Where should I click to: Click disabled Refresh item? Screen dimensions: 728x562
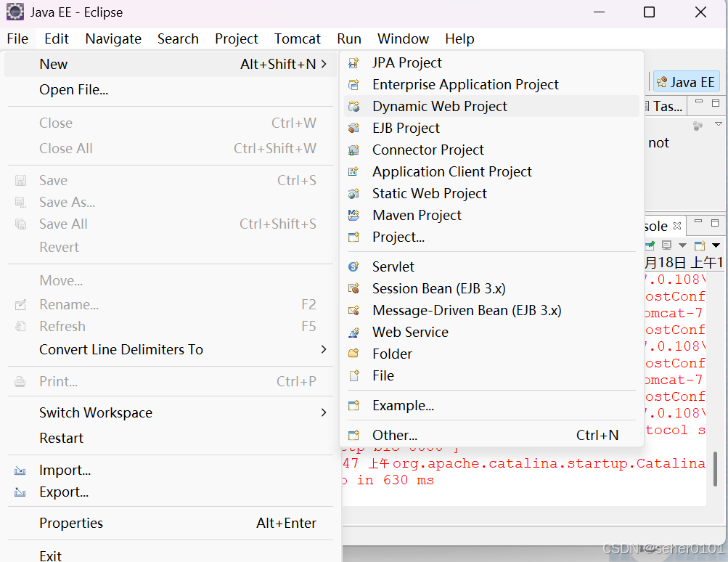click(171, 326)
